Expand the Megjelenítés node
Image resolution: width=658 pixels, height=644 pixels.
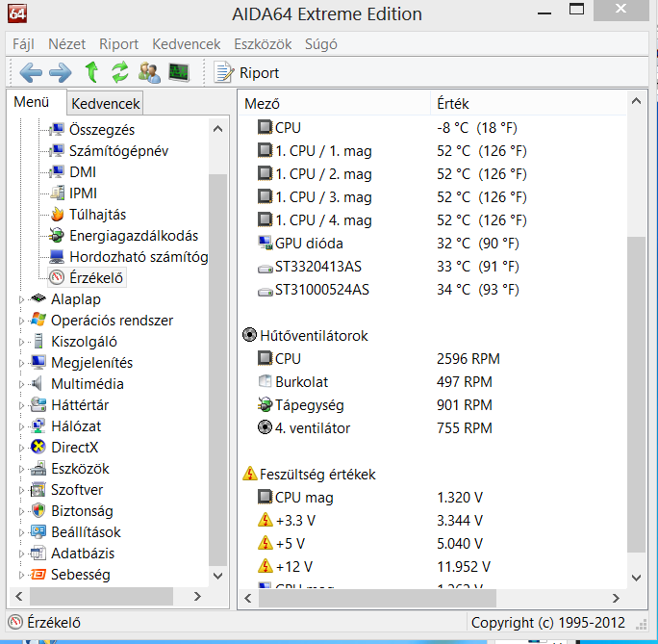coord(21,363)
